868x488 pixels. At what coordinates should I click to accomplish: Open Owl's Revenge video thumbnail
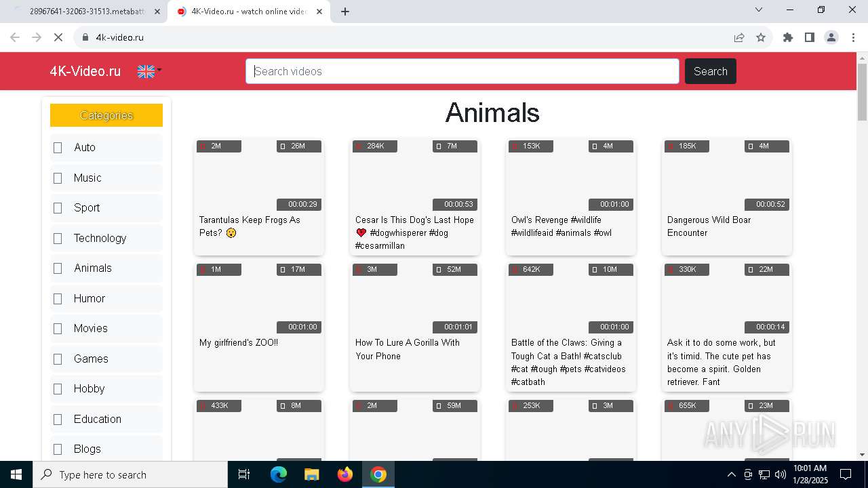click(x=571, y=175)
